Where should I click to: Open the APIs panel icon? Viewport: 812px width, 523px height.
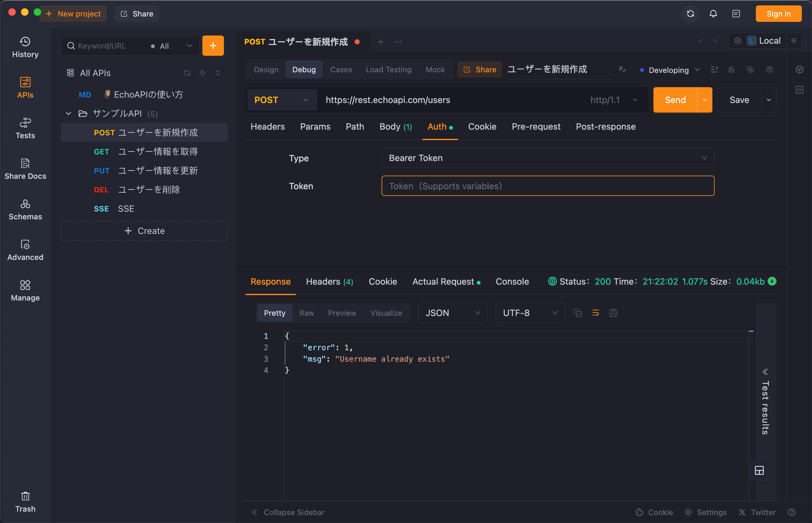(x=25, y=87)
